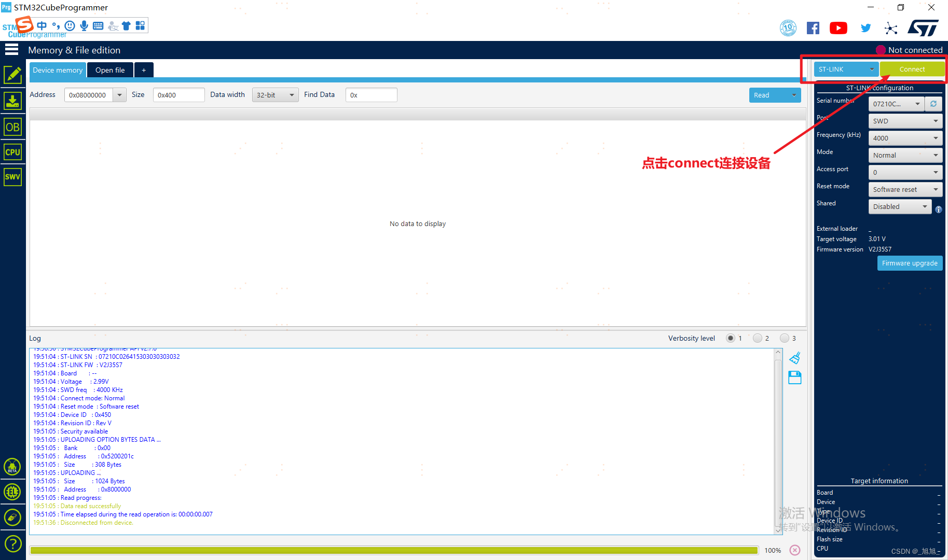Click the Sogou input microphone icon
The width and height of the screenshot is (948, 560).
coord(84,25)
